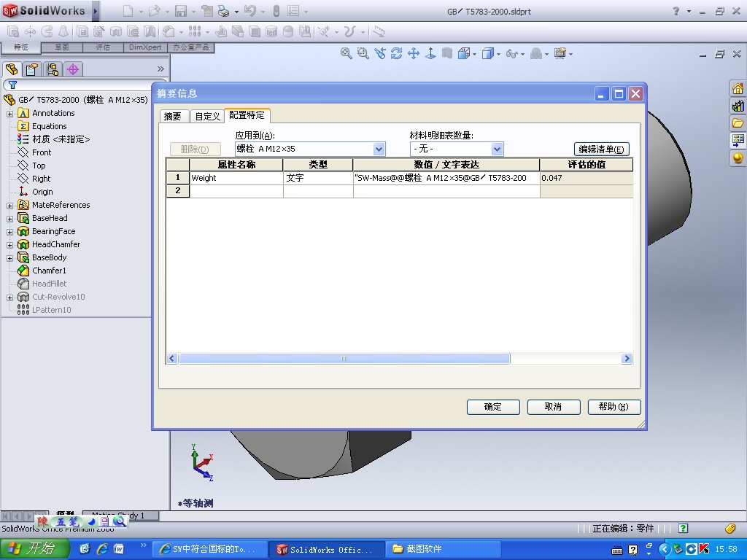Click the 编辑清单(E) button

(602, 149)
